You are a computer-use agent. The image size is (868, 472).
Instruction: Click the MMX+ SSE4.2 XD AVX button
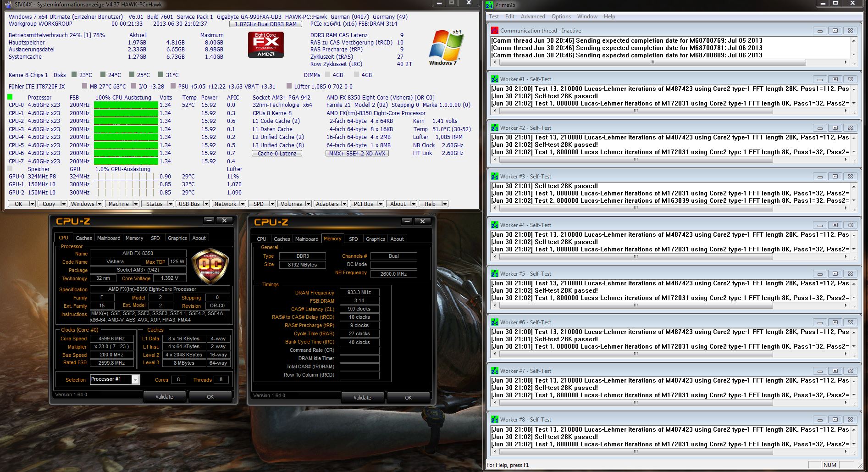(x=357, y=153)
